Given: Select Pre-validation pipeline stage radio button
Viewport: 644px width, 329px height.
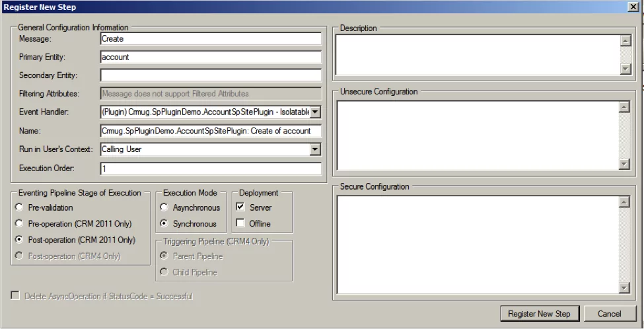Looking at the screenshot, I should [19, 207].
